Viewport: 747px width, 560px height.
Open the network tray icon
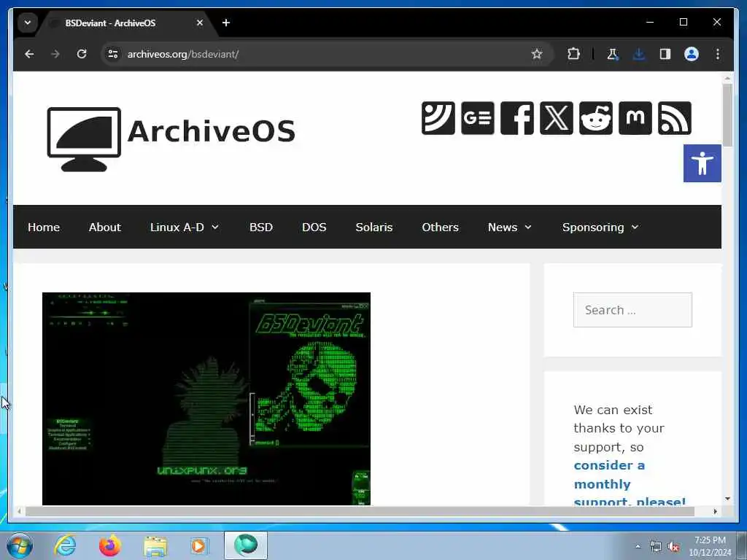tap(656, 547)
